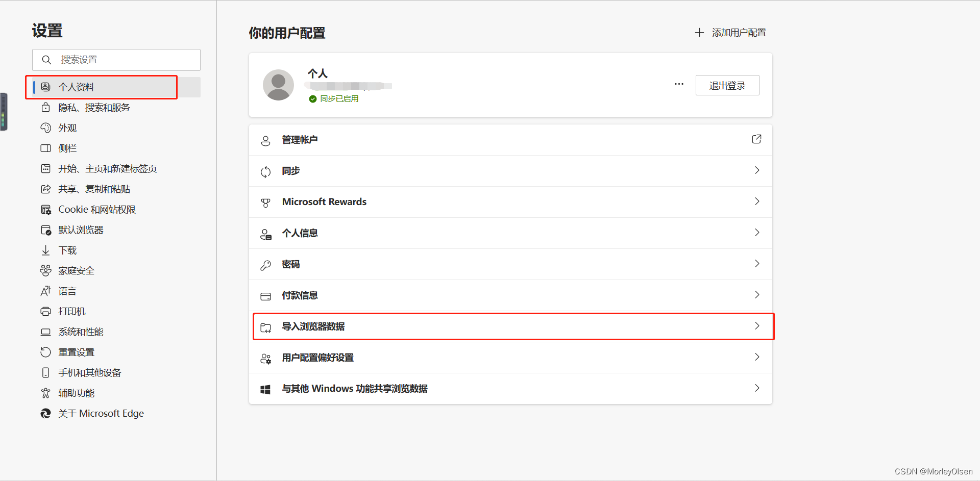
Task: Open 家庭安全 settings
Action: 116,270
